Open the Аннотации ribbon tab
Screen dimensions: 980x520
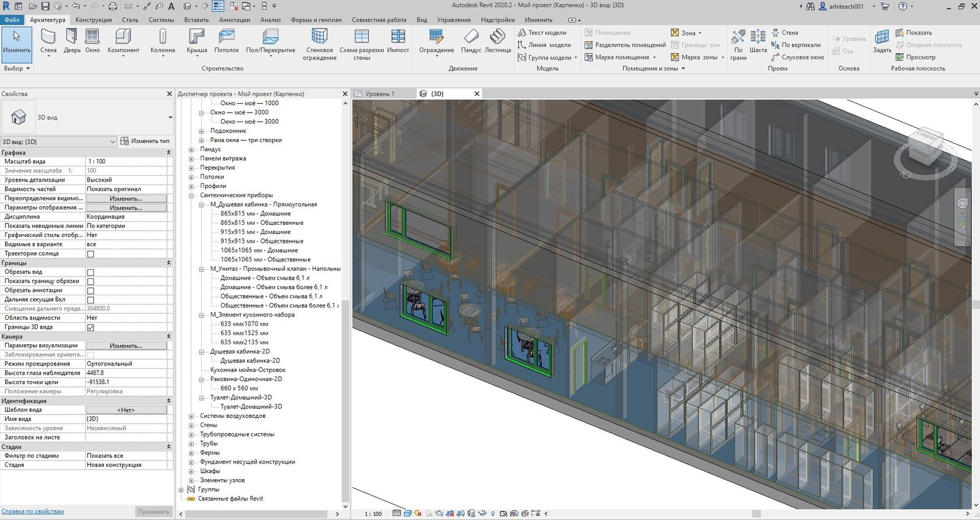(235, 20)
